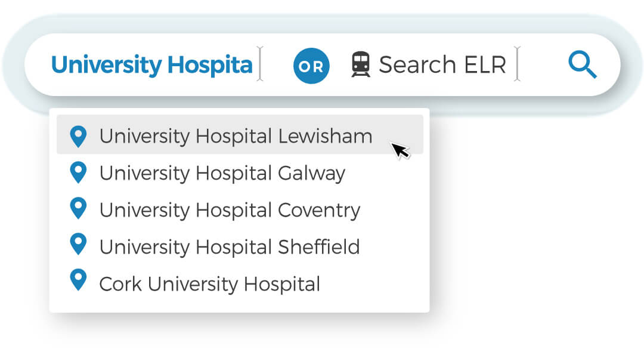This screenshot has height=358, width=644.
Task: Pick the University Hospital Coventry suggestion
Action: click(x=230, y=210)
